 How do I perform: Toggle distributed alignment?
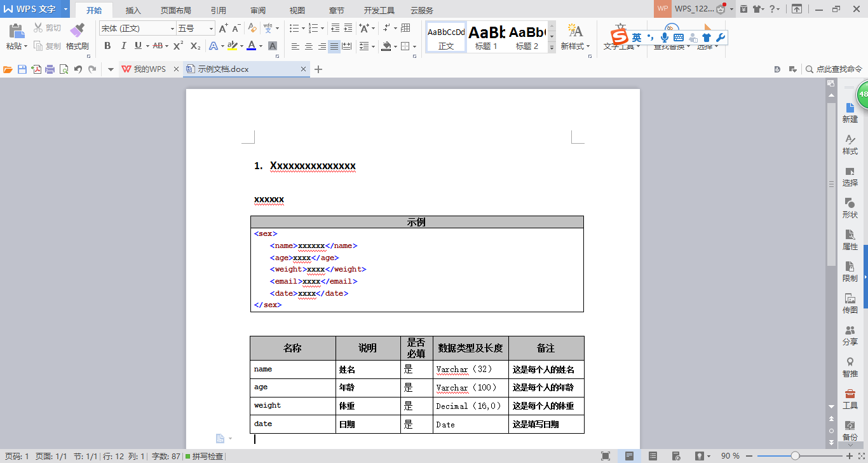347,46
